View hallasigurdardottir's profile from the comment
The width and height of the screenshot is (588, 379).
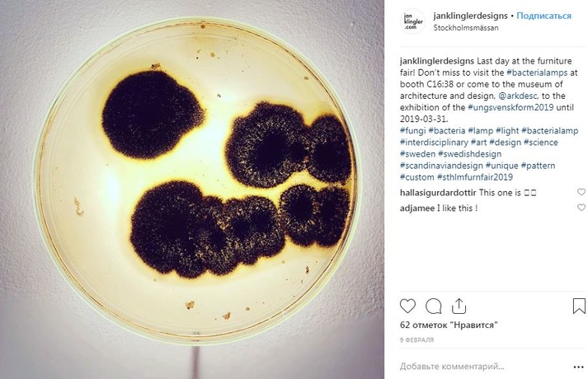click(x=438, y=193)
